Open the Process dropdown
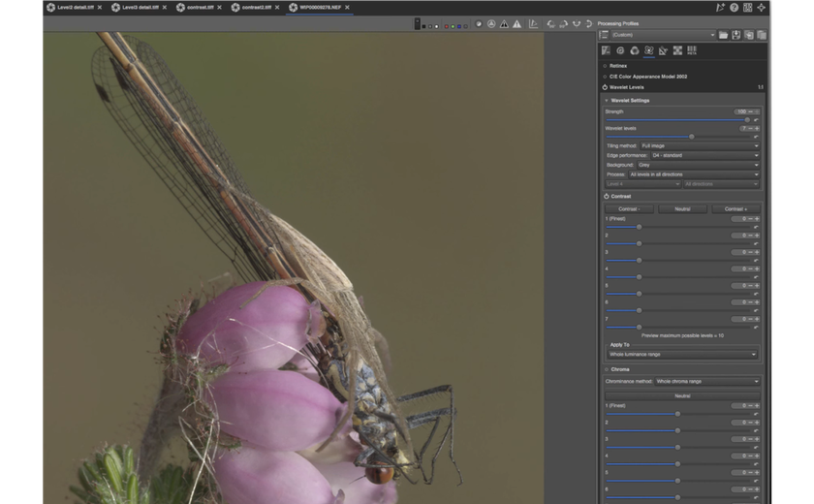 click(x=694, y=174)
